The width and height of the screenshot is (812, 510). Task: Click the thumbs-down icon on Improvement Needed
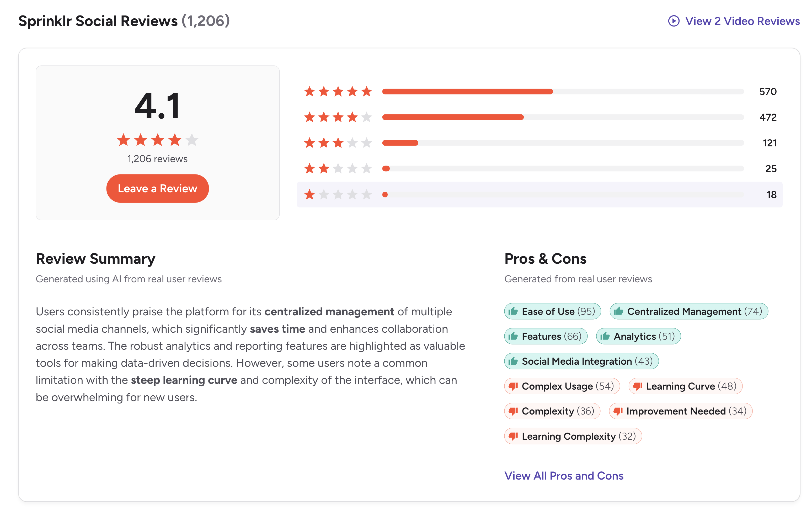click(x=618, y=411)
